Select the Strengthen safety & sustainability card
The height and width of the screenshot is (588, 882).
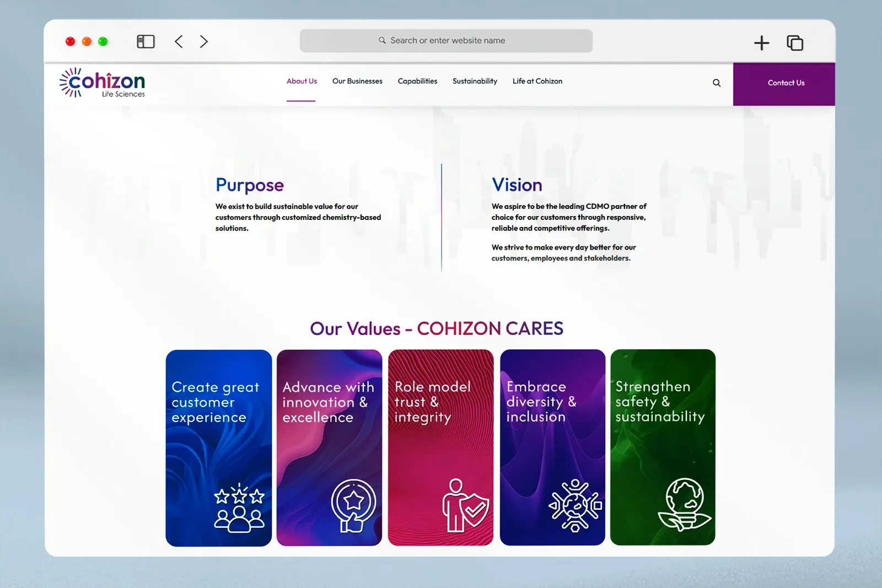pos(663,447)
